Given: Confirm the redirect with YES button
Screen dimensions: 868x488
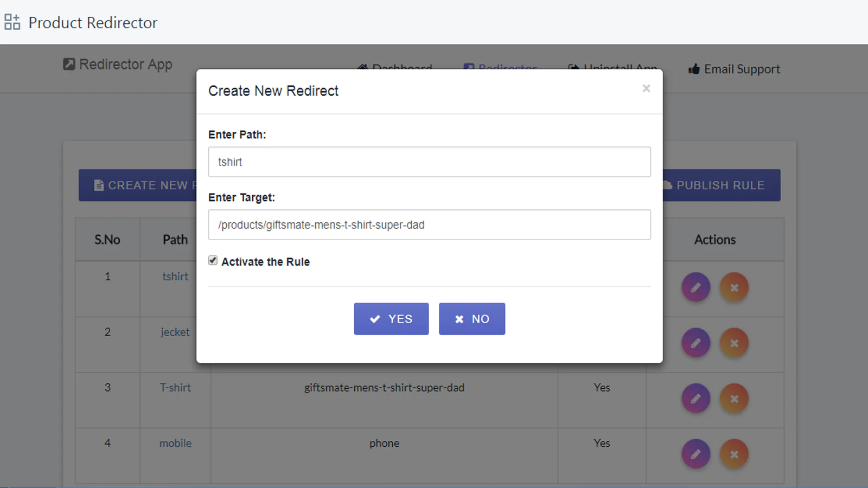Looking at the screenshot, I should coord(391,319).
